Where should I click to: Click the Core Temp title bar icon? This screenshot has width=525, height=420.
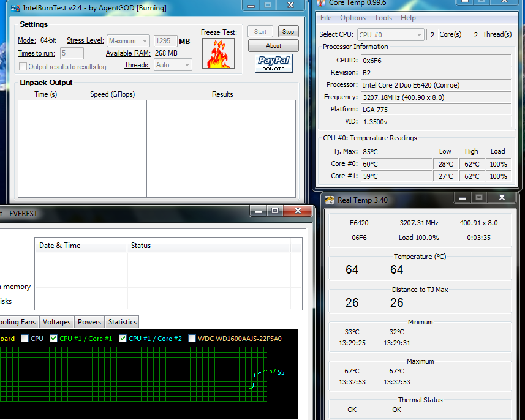322,3
